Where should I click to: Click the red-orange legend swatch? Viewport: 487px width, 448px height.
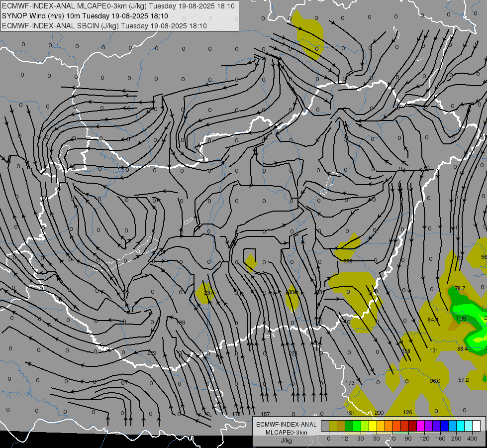(x=397, y=426)
